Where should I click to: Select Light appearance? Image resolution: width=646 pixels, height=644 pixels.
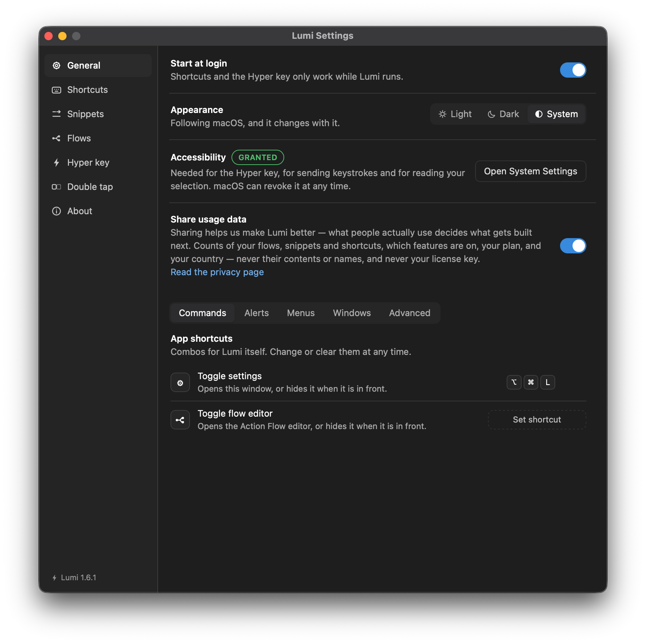point(455,114)
